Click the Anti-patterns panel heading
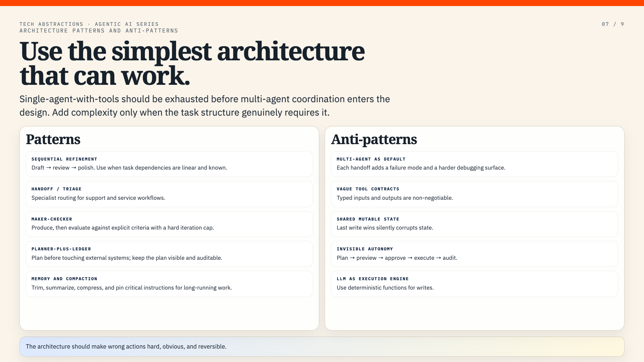This screenshot has width=644, height=362. (x=374, y=139)
